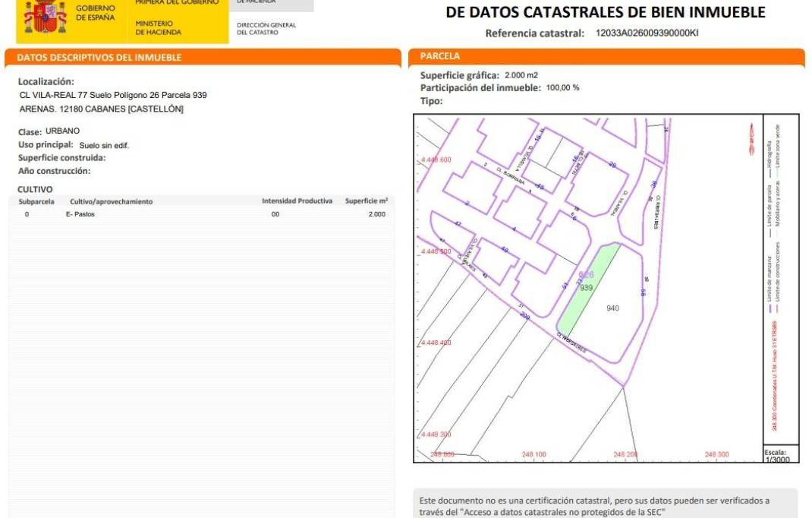This screenshot has width=812, height=518.
Task: Select the Parcela section header
Action: coord(440,56)
